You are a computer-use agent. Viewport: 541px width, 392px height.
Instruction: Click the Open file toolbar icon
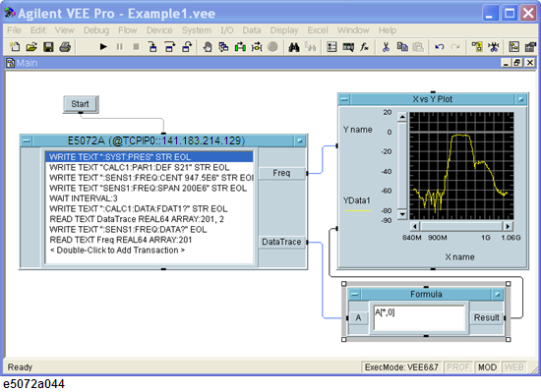(31, 47)
